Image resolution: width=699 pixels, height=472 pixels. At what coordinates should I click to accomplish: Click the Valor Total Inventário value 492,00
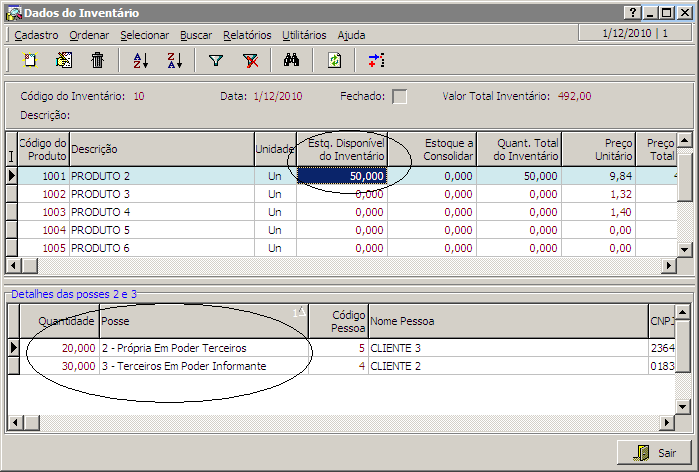click(x=574, y=96)
